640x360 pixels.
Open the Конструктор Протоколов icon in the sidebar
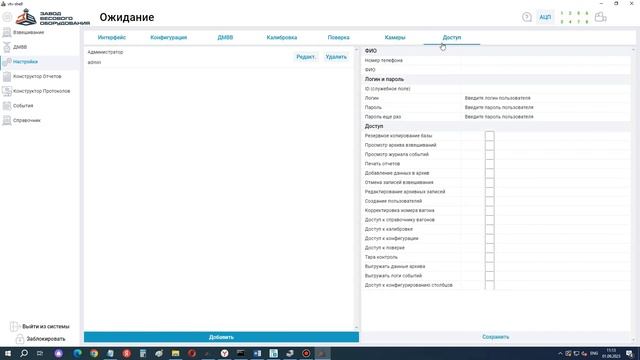pyautogui.click(x=7, y=91)
